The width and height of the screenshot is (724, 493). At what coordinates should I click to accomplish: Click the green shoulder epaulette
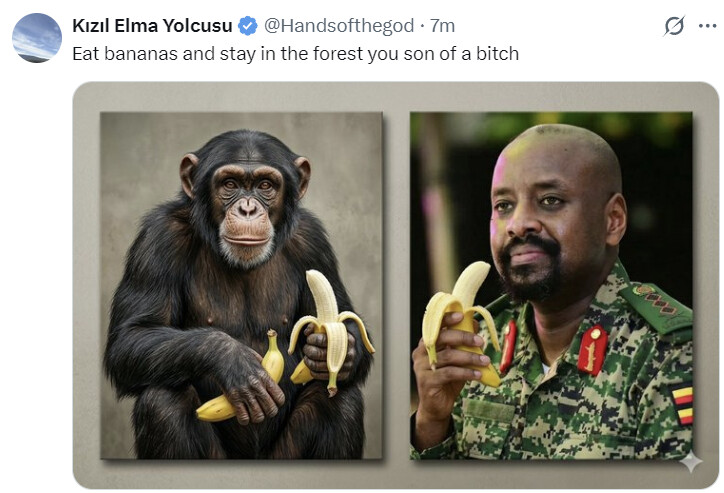(x=656, y=306)
